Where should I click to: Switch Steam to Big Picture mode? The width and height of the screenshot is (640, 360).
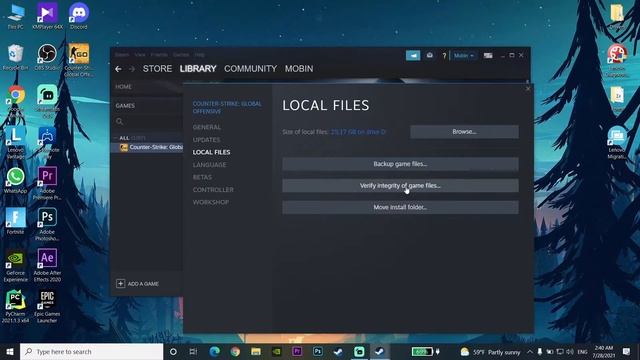click(x=488, y=56)
